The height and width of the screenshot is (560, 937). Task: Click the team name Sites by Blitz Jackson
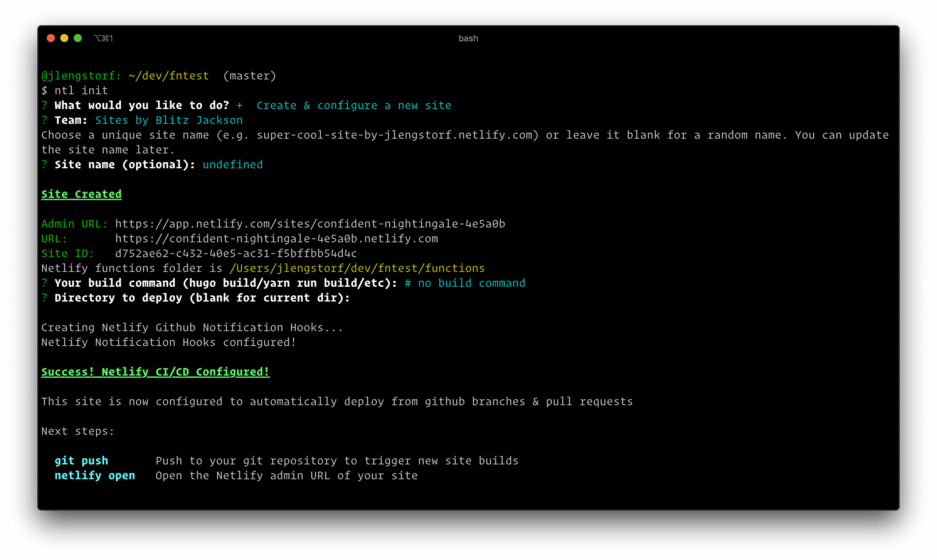pos(169,120)
